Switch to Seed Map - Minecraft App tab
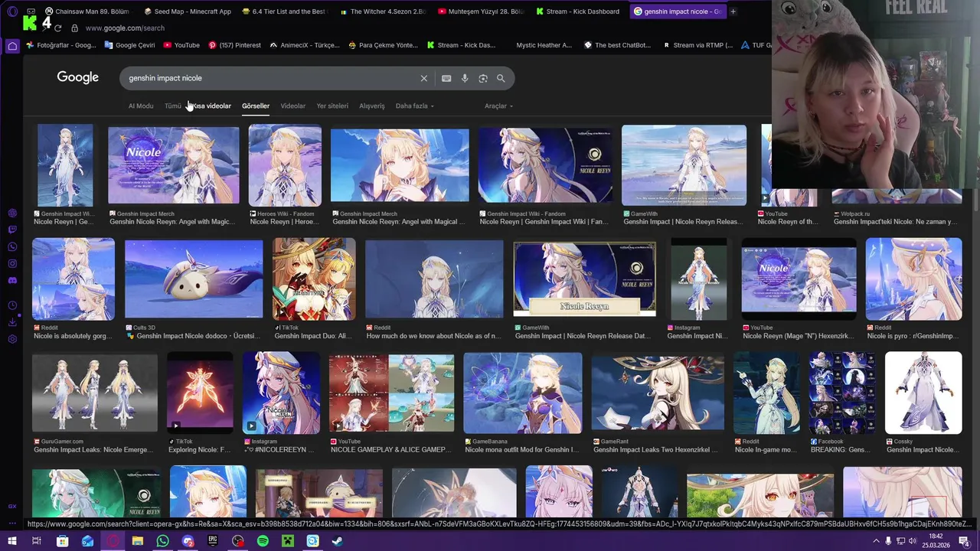Screen dimensions: 980x551 coord(188,11)
